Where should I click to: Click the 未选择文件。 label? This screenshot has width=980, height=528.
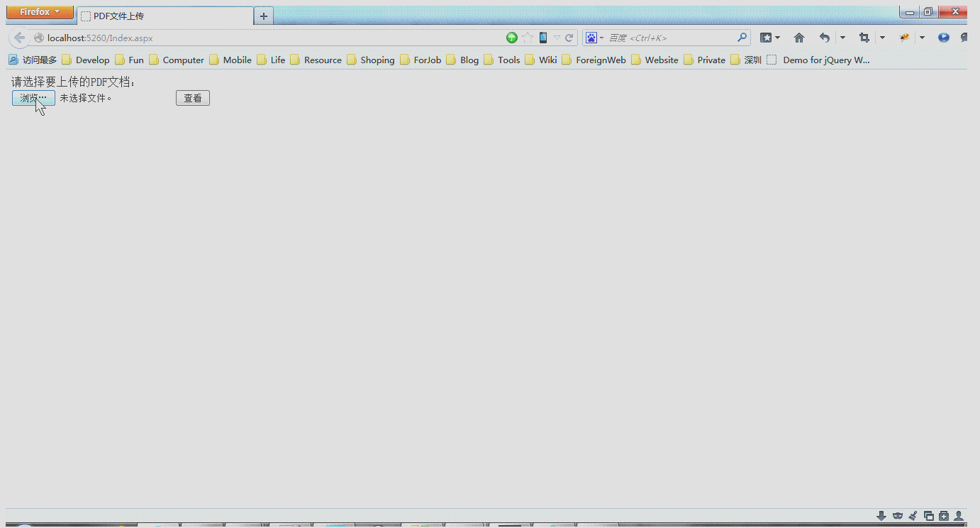[86, 98]
